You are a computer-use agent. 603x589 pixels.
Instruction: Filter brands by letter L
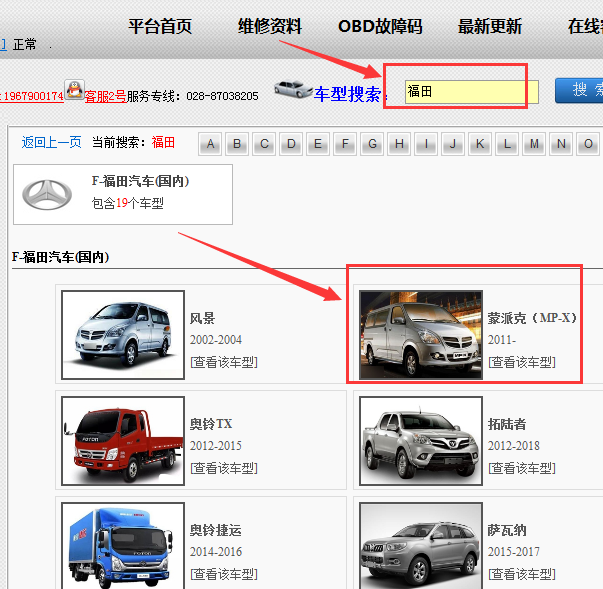pyautogui.click(x=507, y=144)
